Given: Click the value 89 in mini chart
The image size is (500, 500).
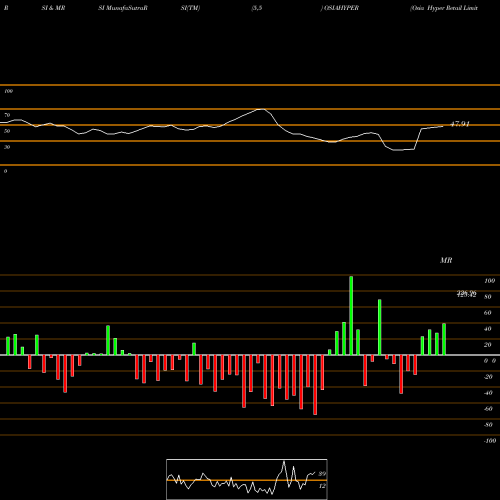Looking at the screenshot, I should (x=322, y=474).
